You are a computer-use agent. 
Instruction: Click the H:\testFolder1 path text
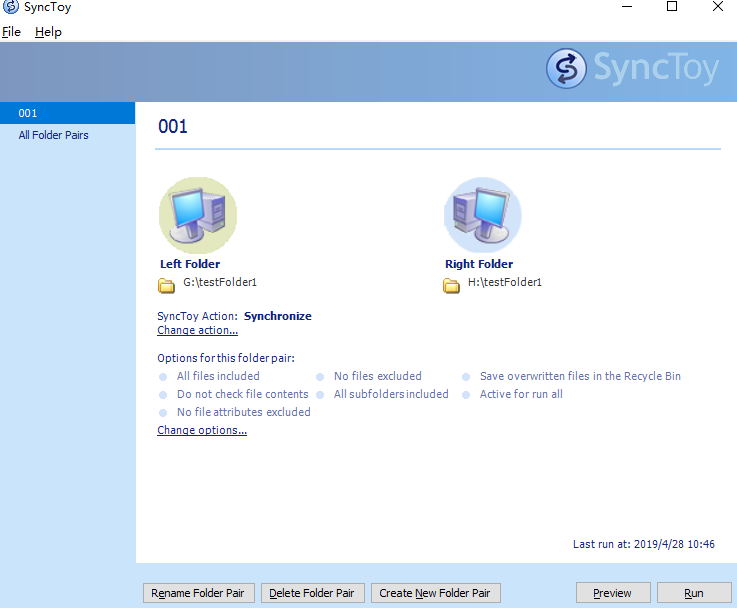point(505,282)
